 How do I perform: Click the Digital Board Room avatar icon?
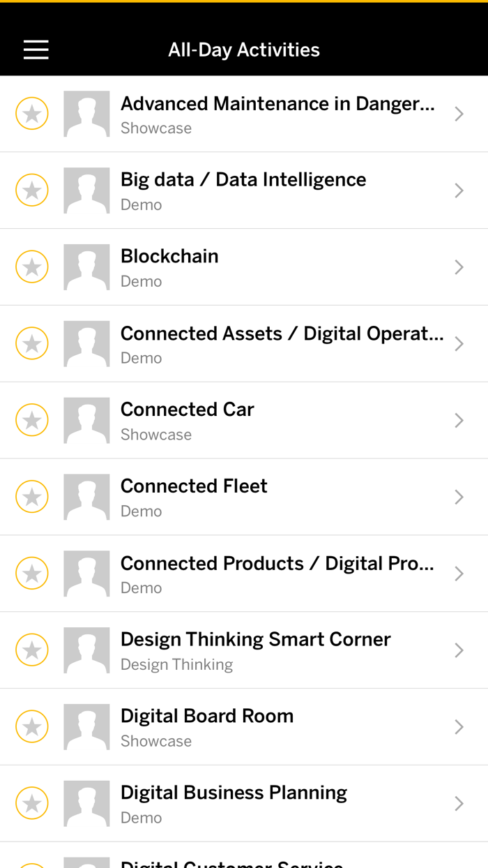[x=86, y=727]
